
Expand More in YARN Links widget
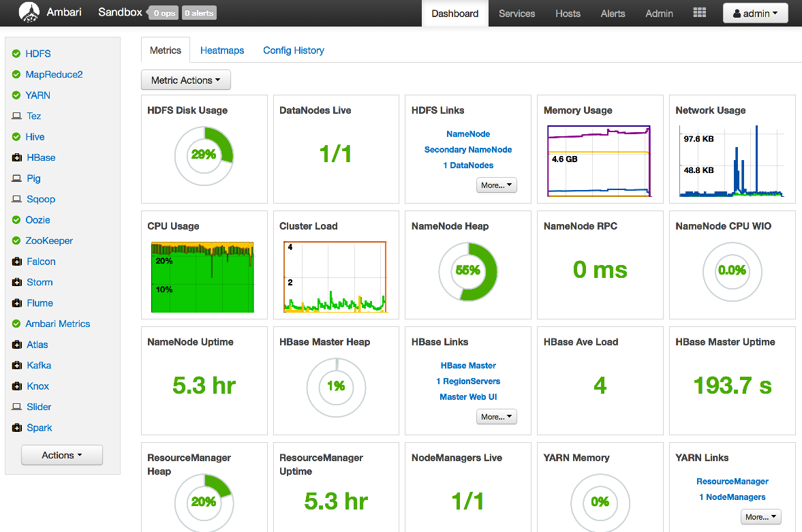point(761,517)
